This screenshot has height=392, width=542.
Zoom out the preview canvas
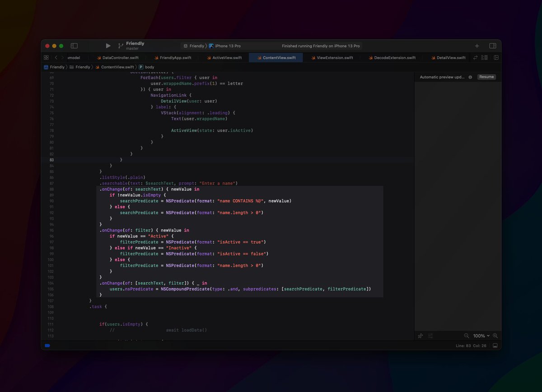(467, 336)
